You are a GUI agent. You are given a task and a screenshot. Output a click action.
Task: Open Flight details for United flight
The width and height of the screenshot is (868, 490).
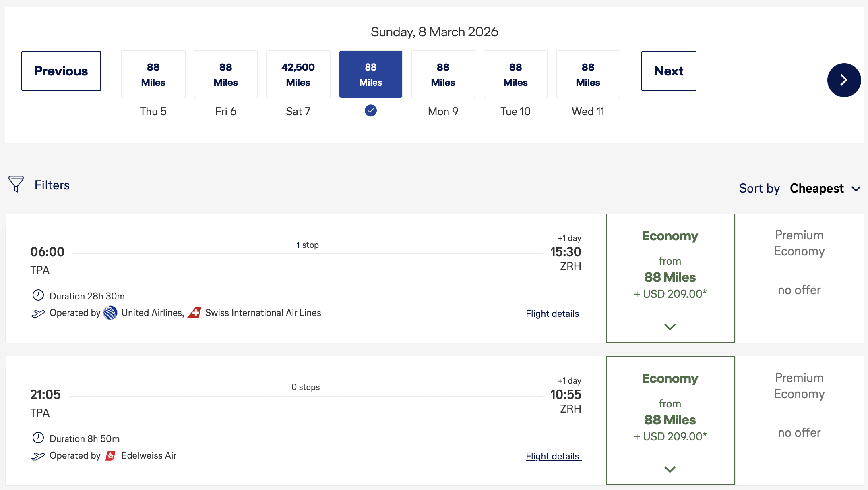(x=553, y=314)
